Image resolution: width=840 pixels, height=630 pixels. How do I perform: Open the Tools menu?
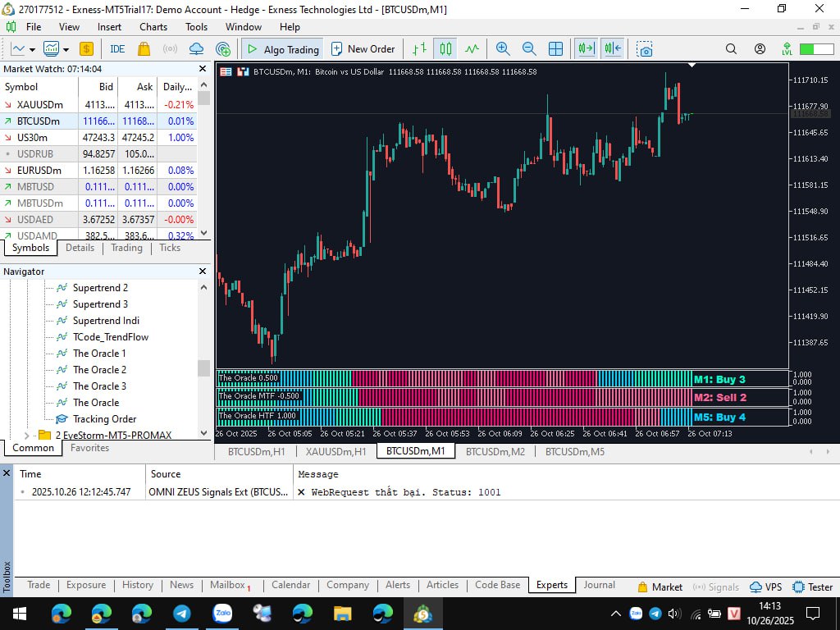[196, 27]
